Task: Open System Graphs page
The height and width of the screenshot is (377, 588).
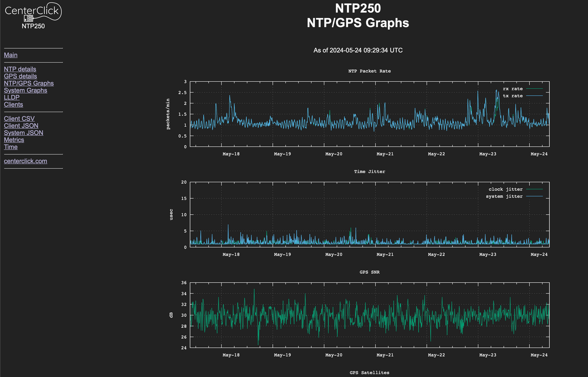Action: click(25, 90)
